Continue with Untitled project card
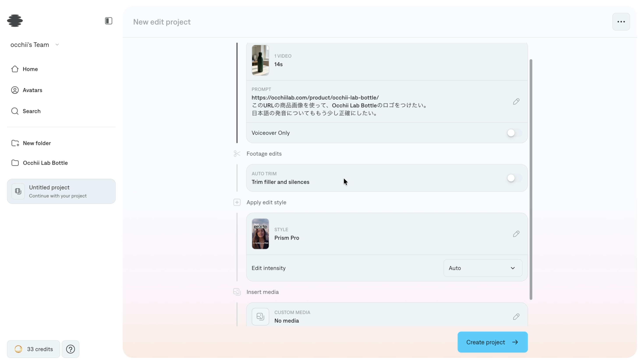The height and width of the screenshot is (364, 644). [x=61, y=191]
